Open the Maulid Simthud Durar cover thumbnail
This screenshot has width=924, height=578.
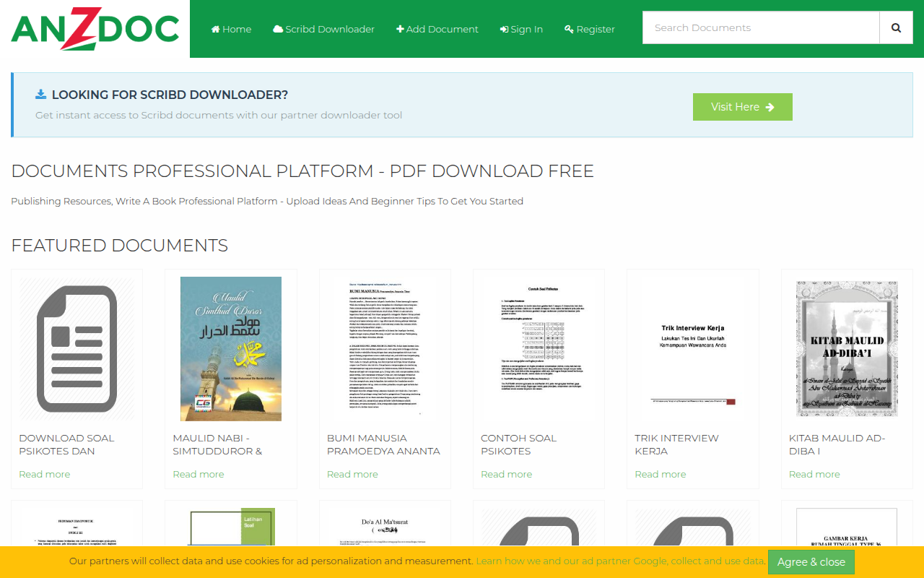tap(231, 348)
